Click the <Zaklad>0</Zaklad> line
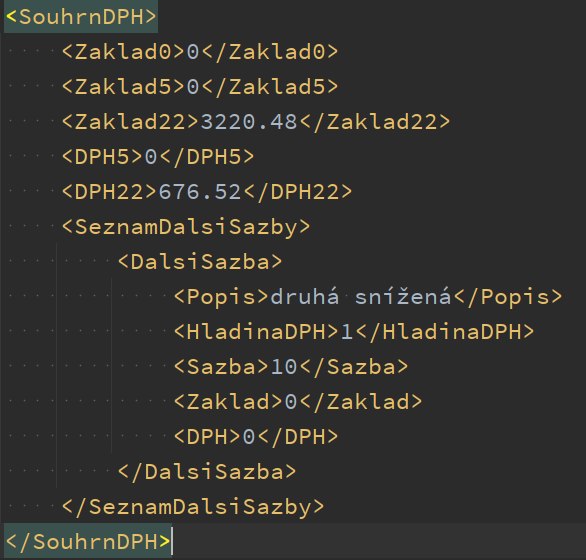Viewport: 586px width, 560px height. coord(298,402)
